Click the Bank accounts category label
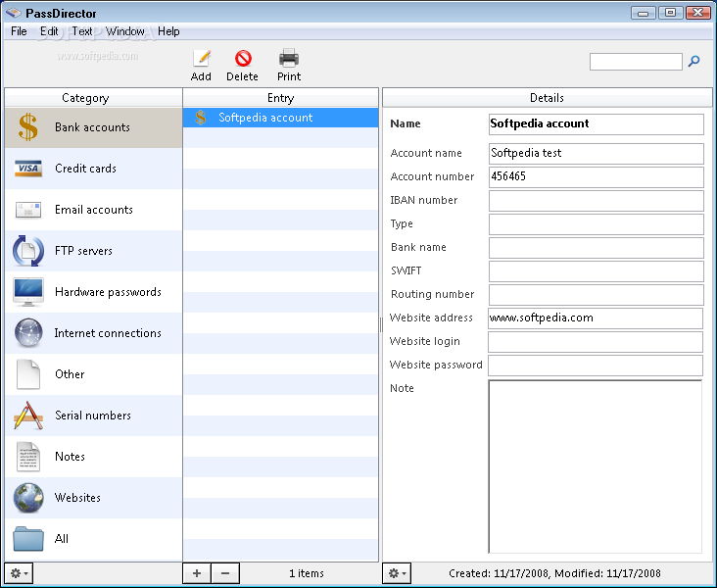 92,127
